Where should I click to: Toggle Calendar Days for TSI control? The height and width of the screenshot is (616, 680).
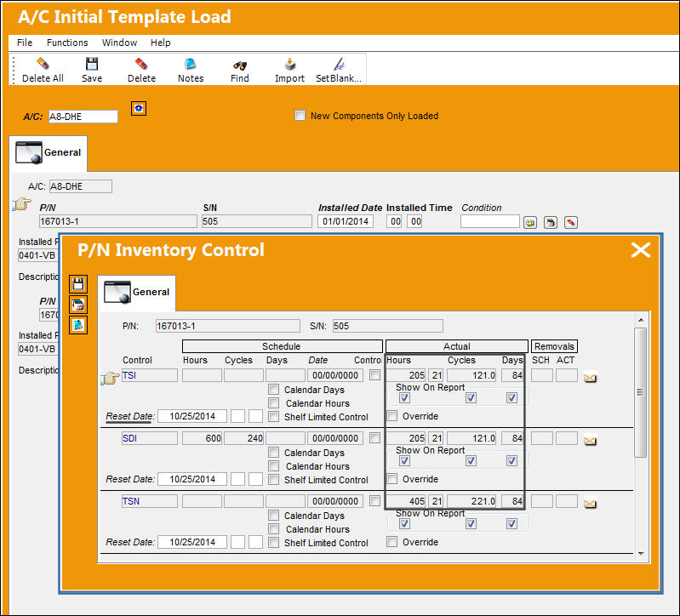[273, 390]
